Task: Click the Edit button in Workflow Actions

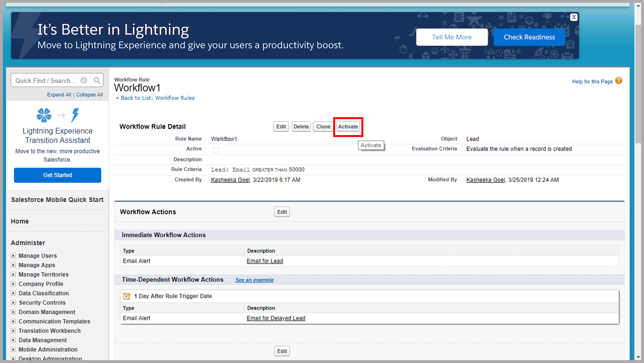Action: point(282,211)
